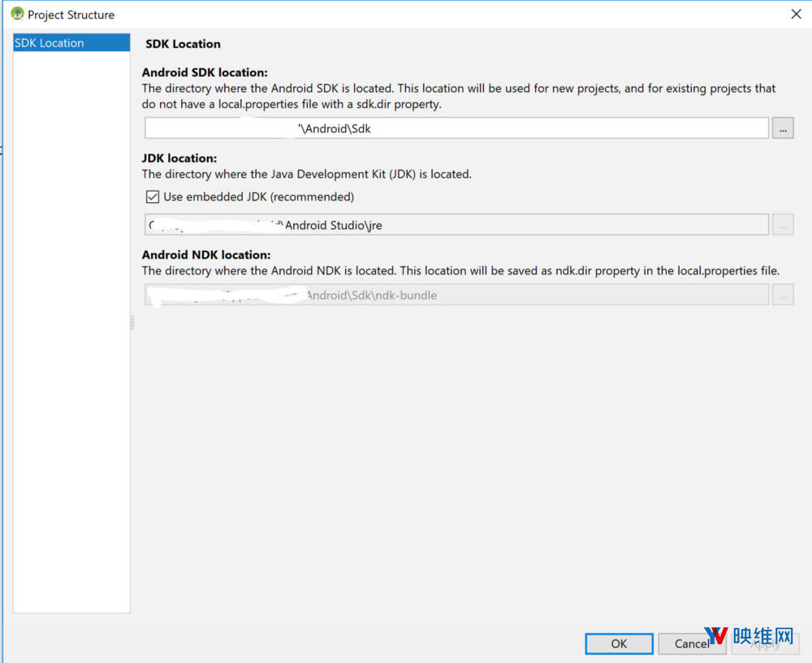Screen dimensions: 812x663
Task: Click the 'Android SDK location:' bold label
Action: pyautogui.click(x=205, y=72)
